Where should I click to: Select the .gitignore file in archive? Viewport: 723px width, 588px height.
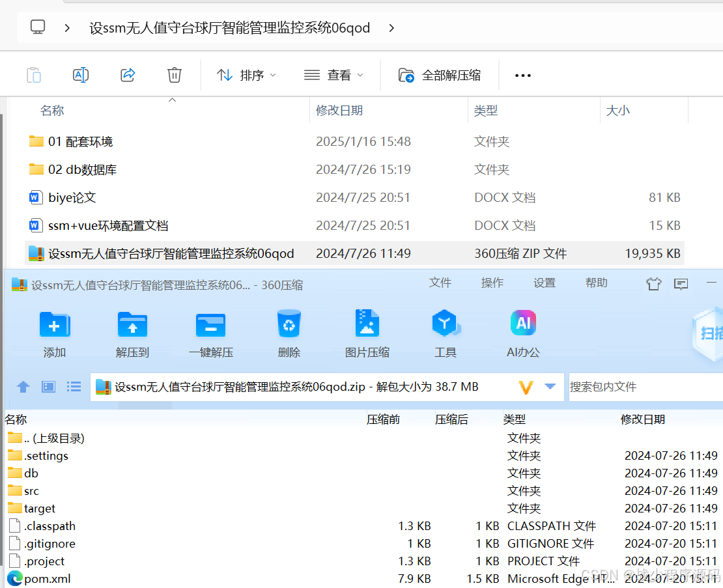[x=42, y=544]
